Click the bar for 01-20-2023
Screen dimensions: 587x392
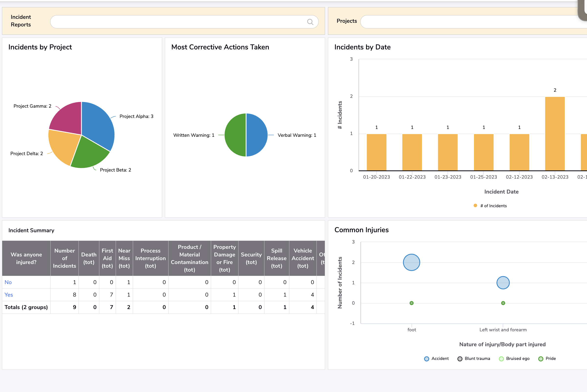tap(376, 152)
